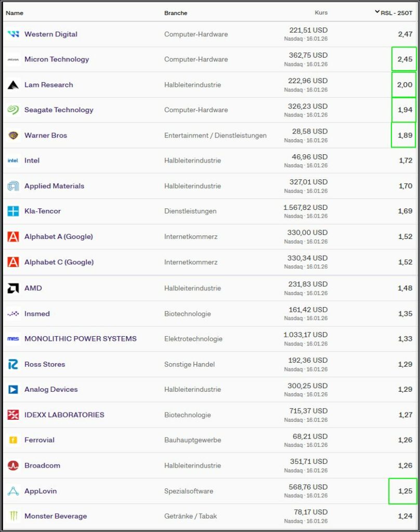The width and height of the screenshot is (420, 532).
Task: Click the Kurs column header
Action: coord(321,12)
